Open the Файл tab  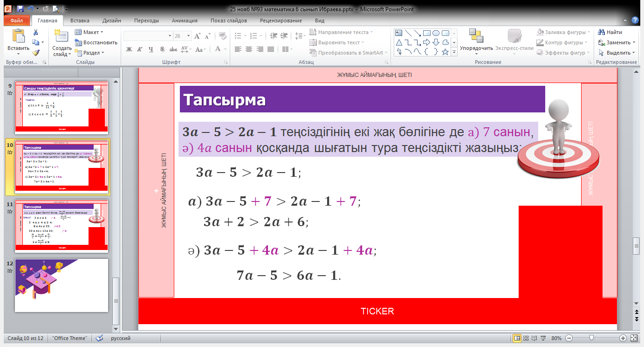17,21
